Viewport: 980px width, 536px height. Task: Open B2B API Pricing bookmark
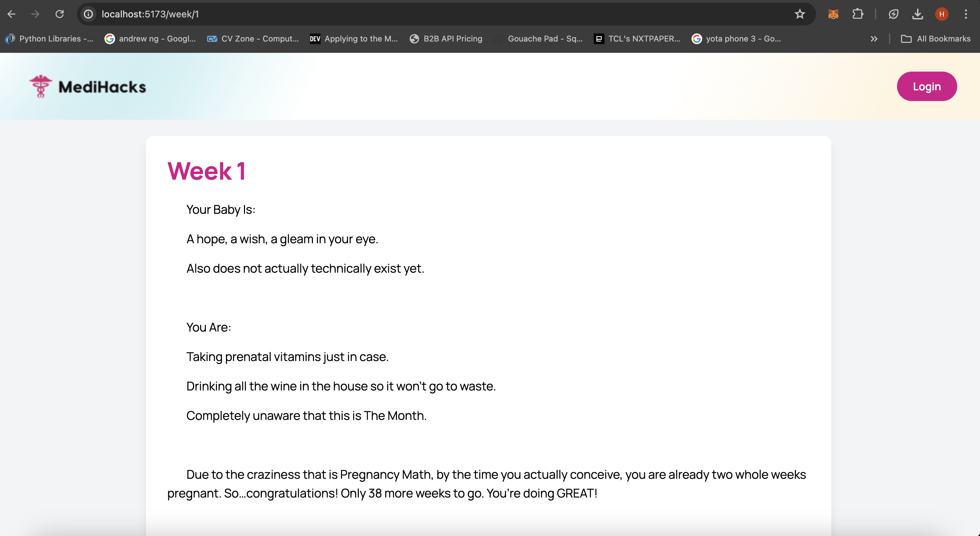(446, 38)
